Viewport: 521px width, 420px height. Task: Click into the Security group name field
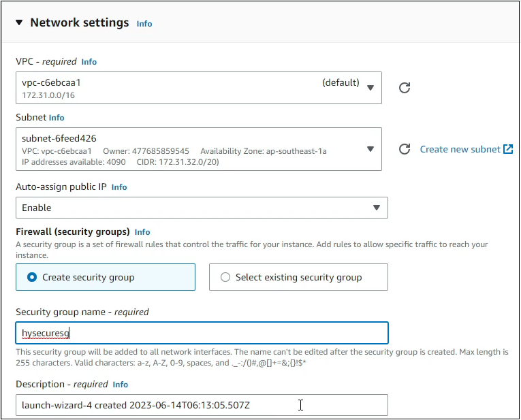tap(202, 333)
